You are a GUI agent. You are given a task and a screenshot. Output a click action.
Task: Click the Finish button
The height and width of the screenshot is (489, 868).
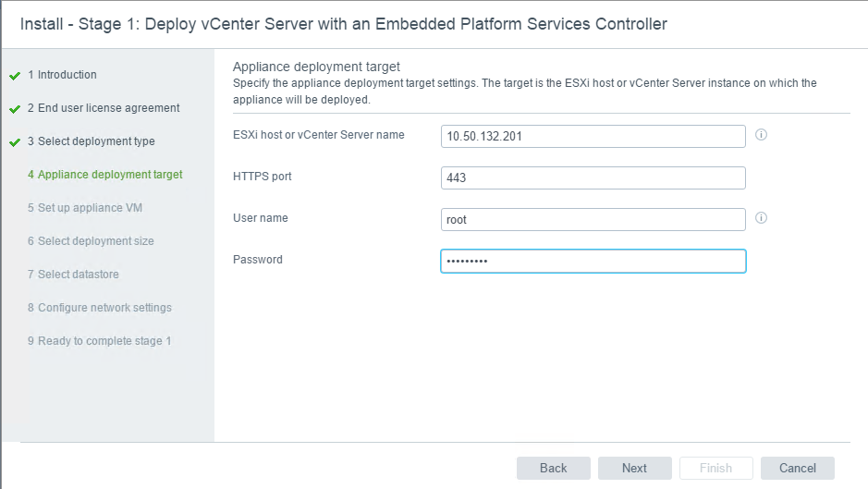(x=715, y=468)
